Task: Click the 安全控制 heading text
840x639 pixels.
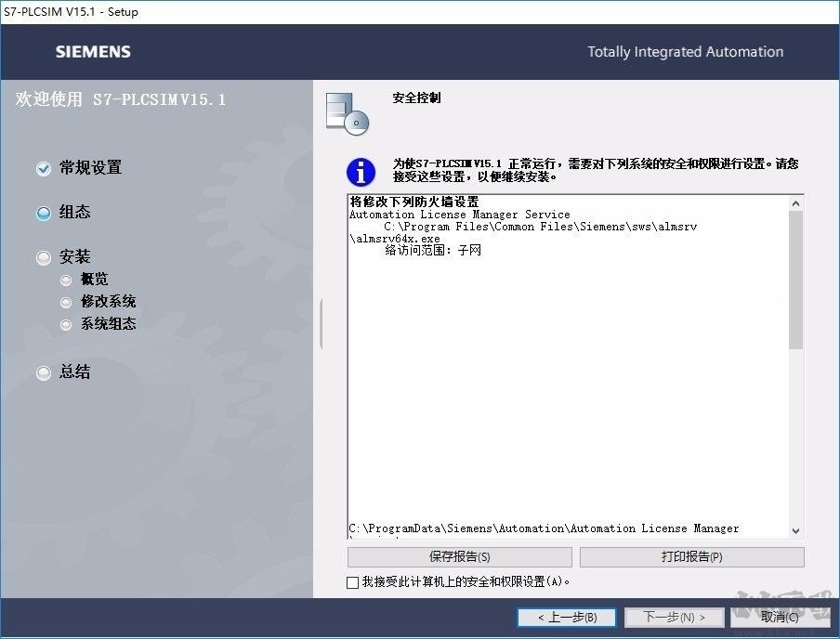Action: (x=416, y=98)
